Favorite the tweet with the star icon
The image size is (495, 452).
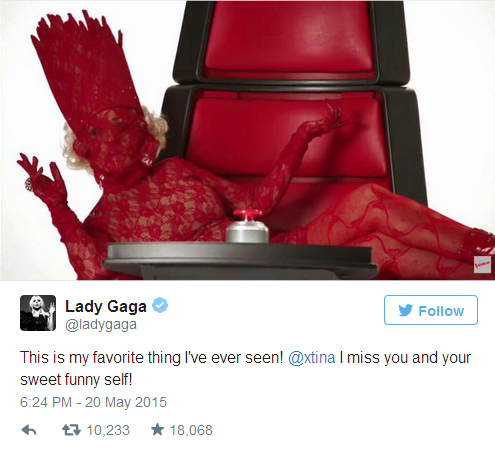[157, 429]
